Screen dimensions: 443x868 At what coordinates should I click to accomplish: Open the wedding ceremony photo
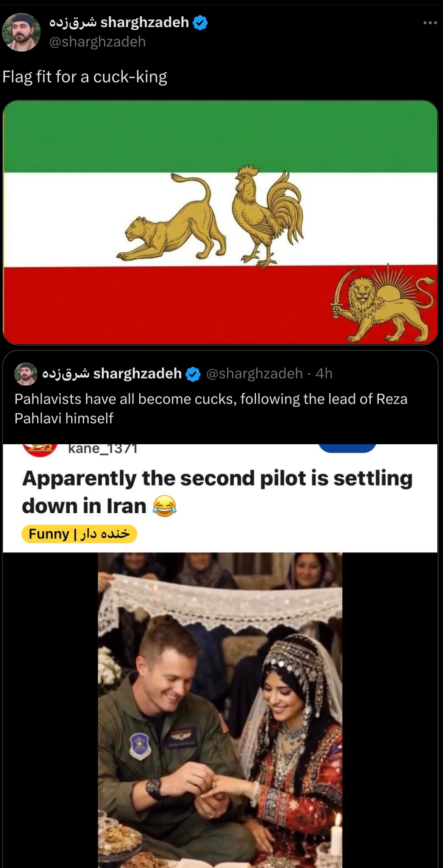click(x=220, y=710)
